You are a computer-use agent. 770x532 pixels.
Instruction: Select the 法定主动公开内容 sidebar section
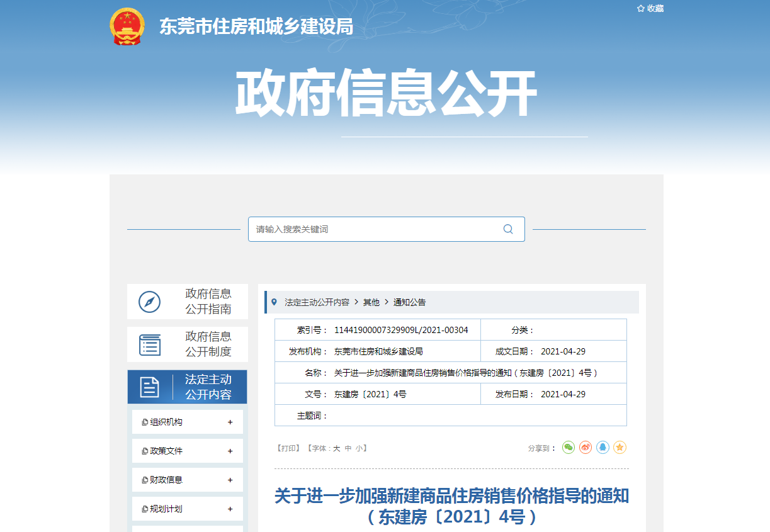click(187, 387)
